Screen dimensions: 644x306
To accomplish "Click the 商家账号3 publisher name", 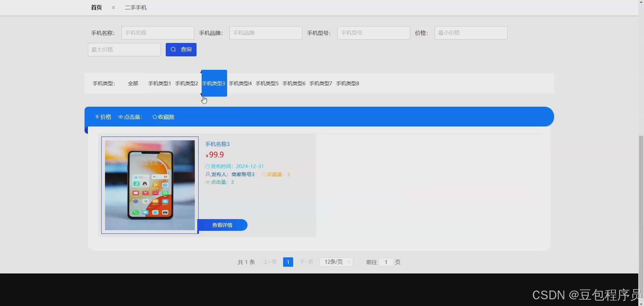I will pyautogui.click(x=243, y=174).
